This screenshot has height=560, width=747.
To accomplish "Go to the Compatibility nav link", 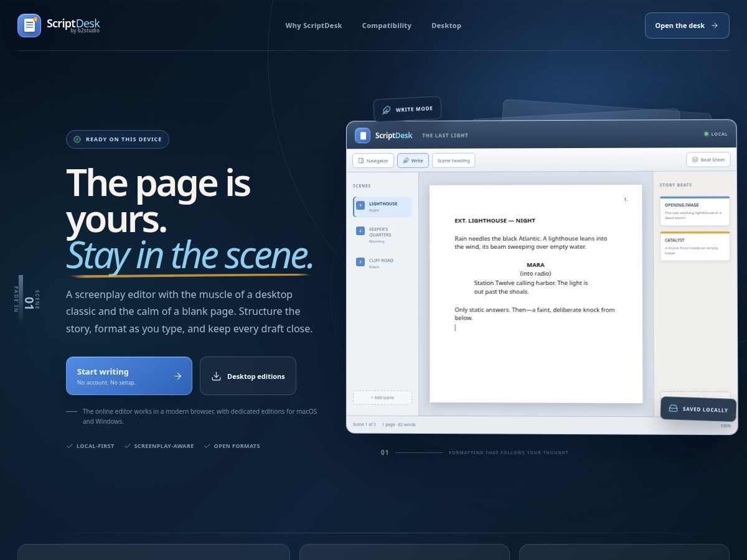I will click(387, 26).
